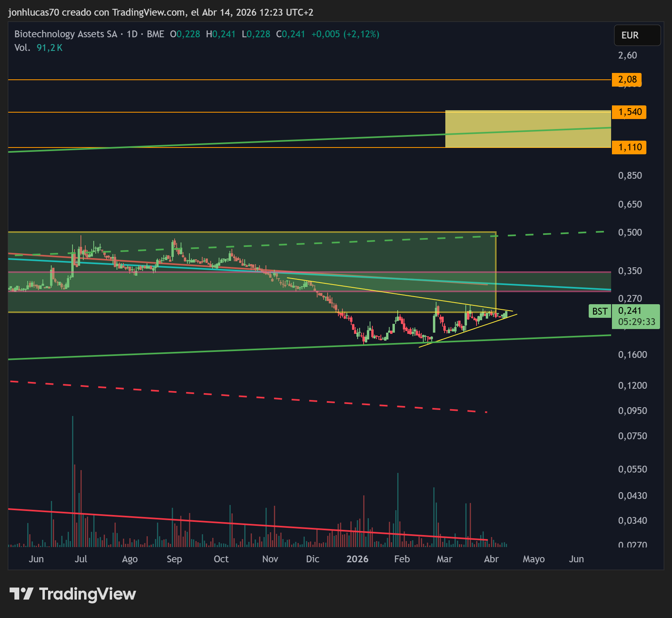Screen dimensions: 672x618
Task: Open the EUR currency selector
Action: pos(637,35)
